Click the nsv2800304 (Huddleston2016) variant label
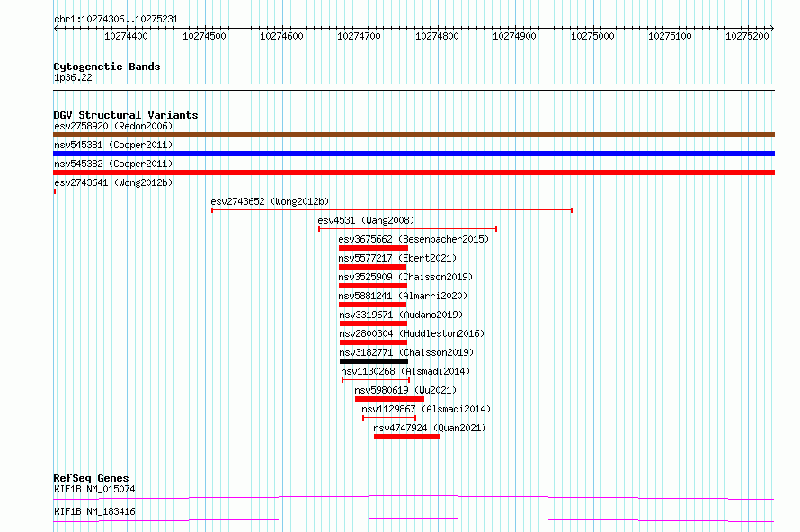 pyautogui.click(x=412, y=333)
